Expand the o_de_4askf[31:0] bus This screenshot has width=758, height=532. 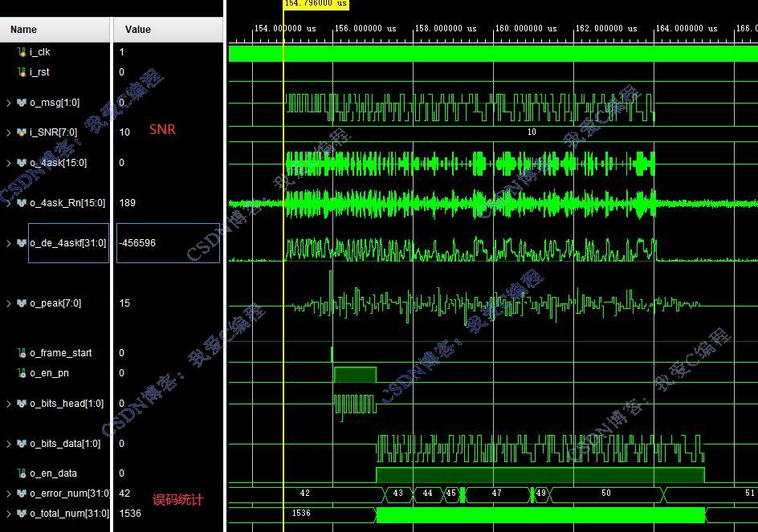[9, 243]
